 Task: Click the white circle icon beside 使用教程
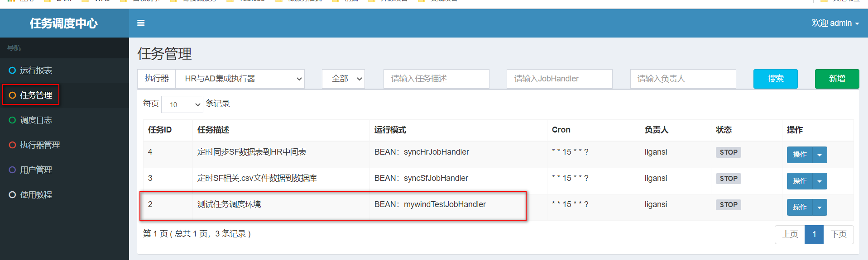coord(12,195)
